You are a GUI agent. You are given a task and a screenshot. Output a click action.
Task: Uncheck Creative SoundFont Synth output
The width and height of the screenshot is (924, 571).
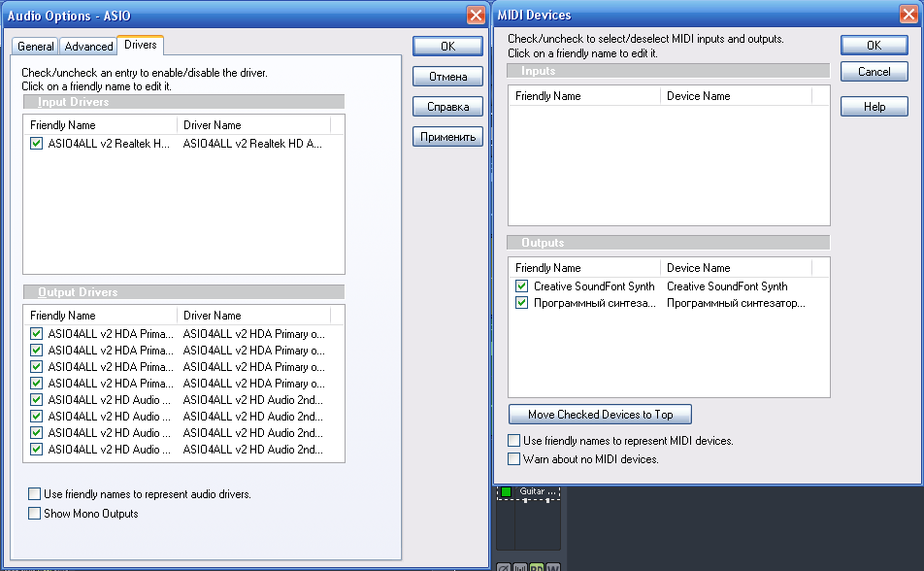(521, 286)
